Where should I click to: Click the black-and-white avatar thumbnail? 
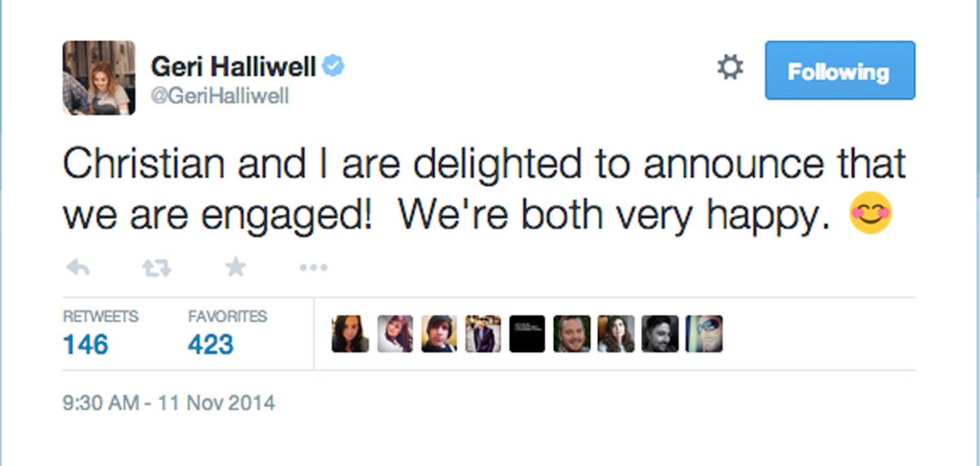coord(660,334)
